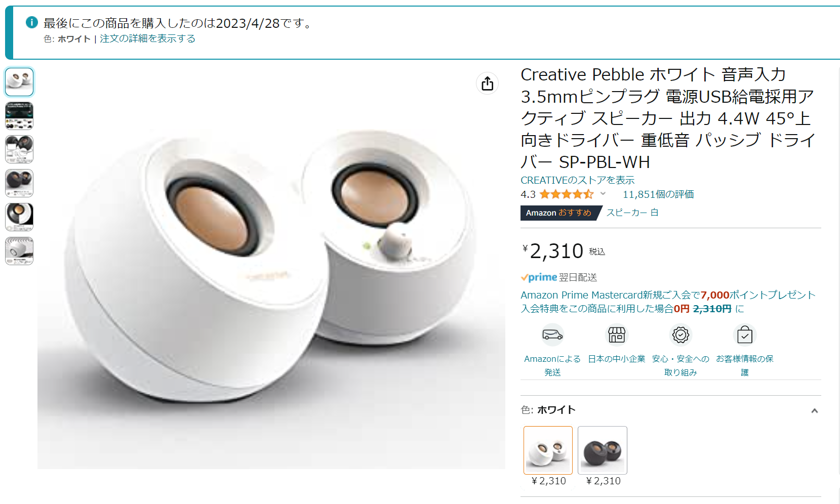
Task: Collapse the 色: ホワイト color section chevron
Action: click(x=814, y=411)
